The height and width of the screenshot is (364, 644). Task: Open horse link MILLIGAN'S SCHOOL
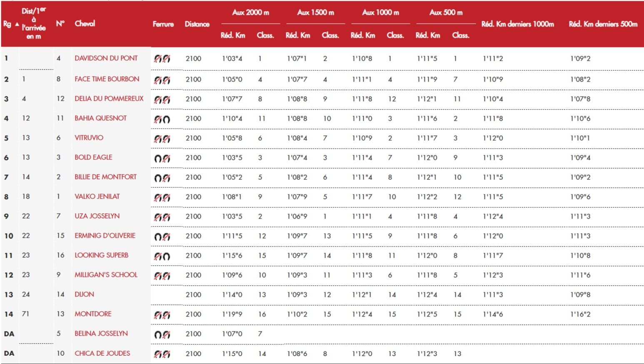[106, 275]
